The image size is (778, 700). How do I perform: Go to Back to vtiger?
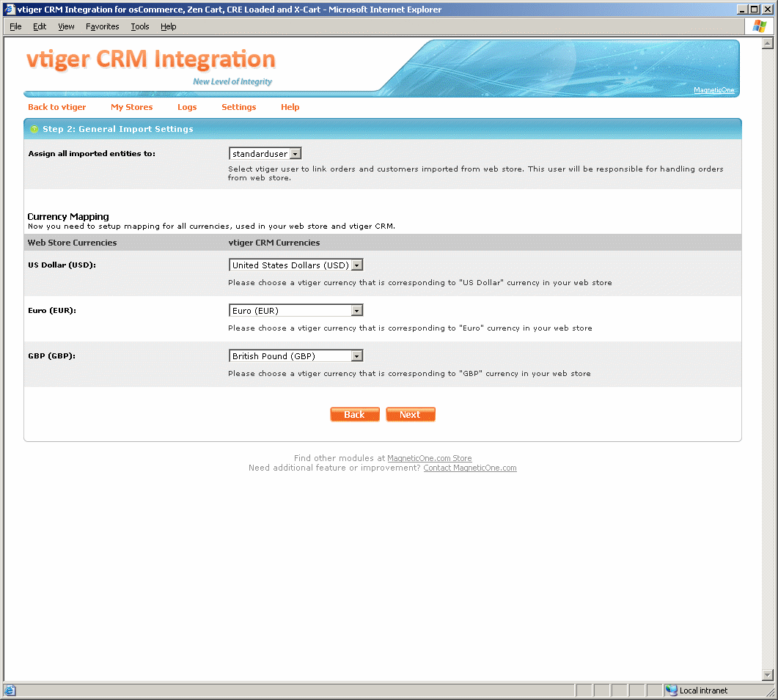[x=57, y=107]
